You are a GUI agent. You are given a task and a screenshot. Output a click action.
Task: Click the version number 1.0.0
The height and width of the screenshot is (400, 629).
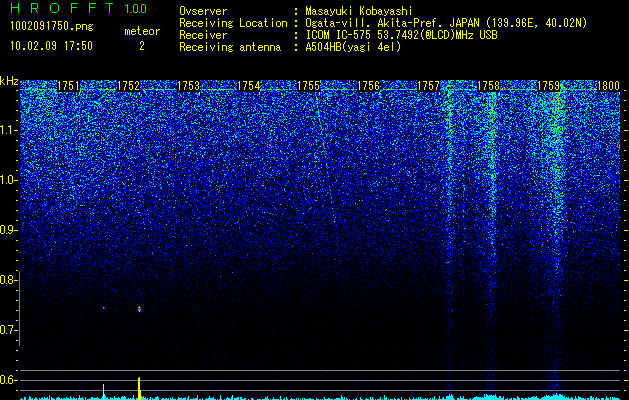[136, 9]
